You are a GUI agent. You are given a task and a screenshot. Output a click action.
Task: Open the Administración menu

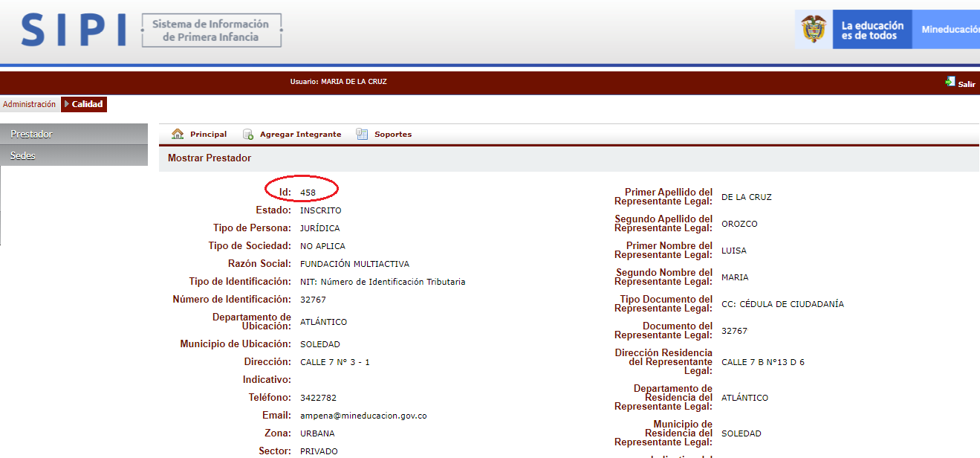click(29, 104)
